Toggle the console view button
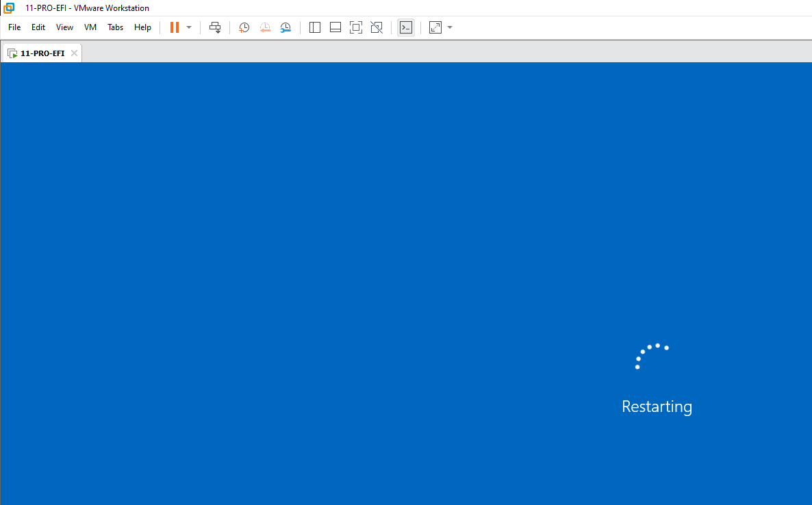 [x=406, y=27]
